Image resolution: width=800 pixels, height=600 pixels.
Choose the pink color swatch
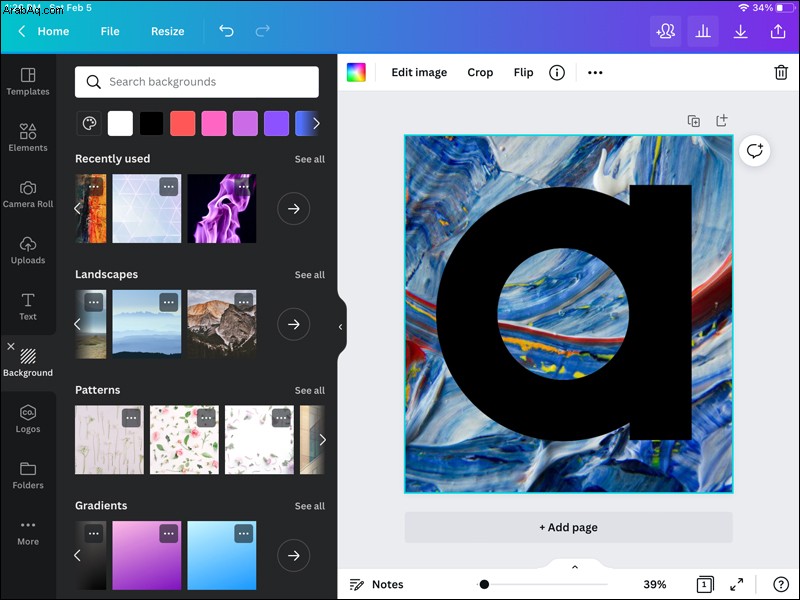click(214, 123)
